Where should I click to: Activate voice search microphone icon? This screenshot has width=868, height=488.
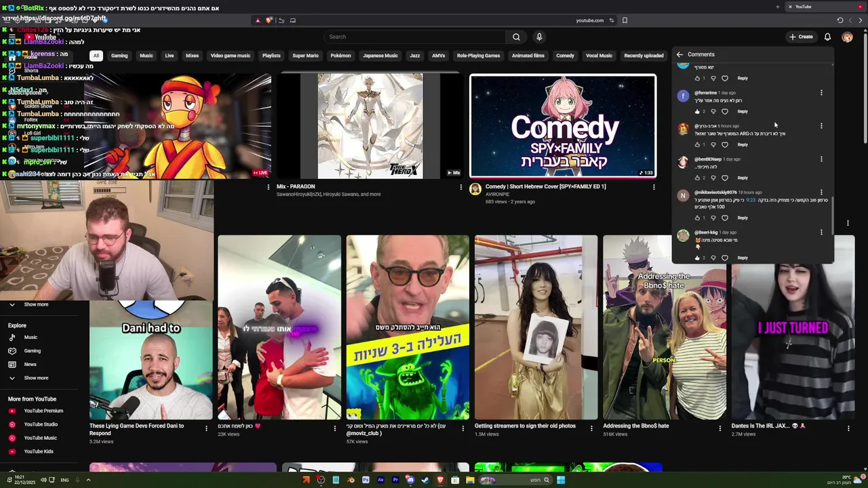539,37
